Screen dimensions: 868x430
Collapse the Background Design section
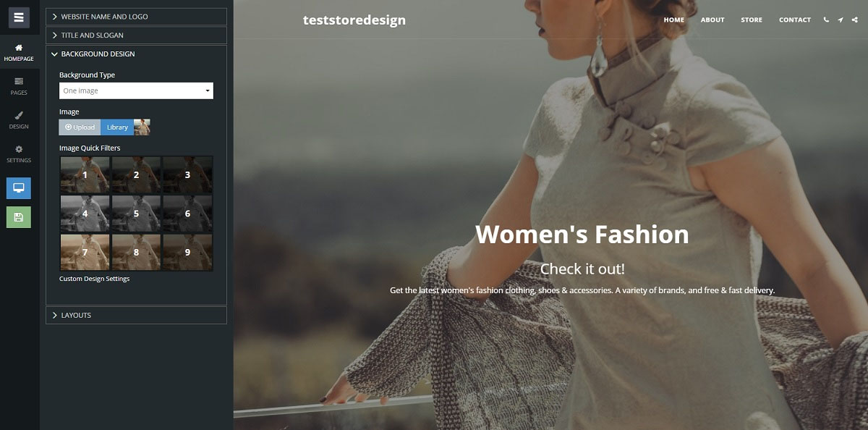point(136,54)
